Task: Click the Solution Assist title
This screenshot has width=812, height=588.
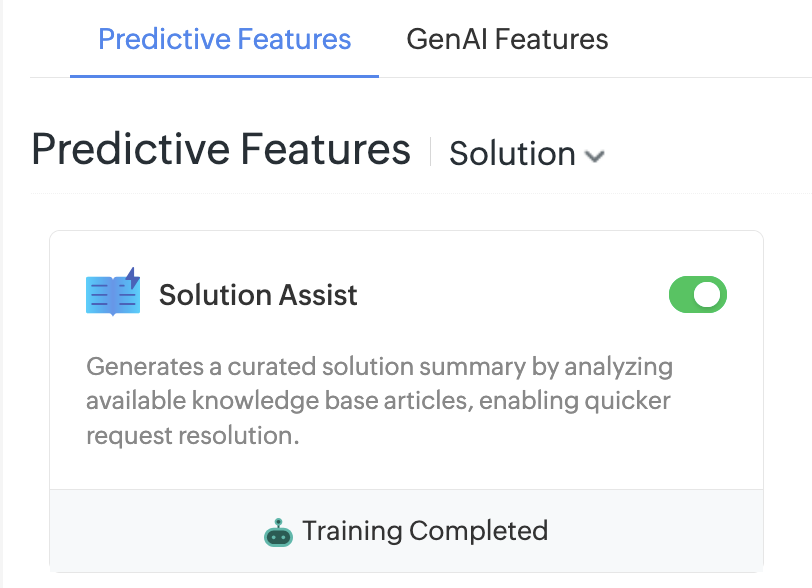Action: 258,295
